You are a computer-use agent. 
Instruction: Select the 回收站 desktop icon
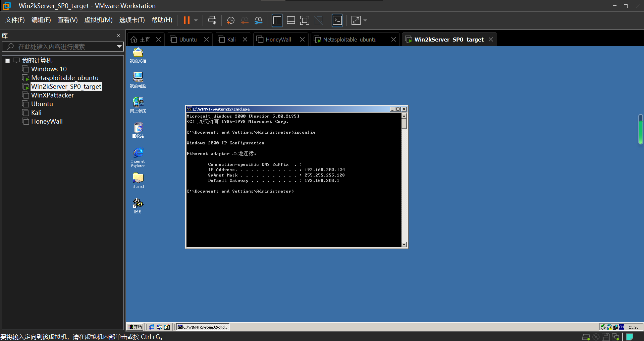click(x=138, y=130)
